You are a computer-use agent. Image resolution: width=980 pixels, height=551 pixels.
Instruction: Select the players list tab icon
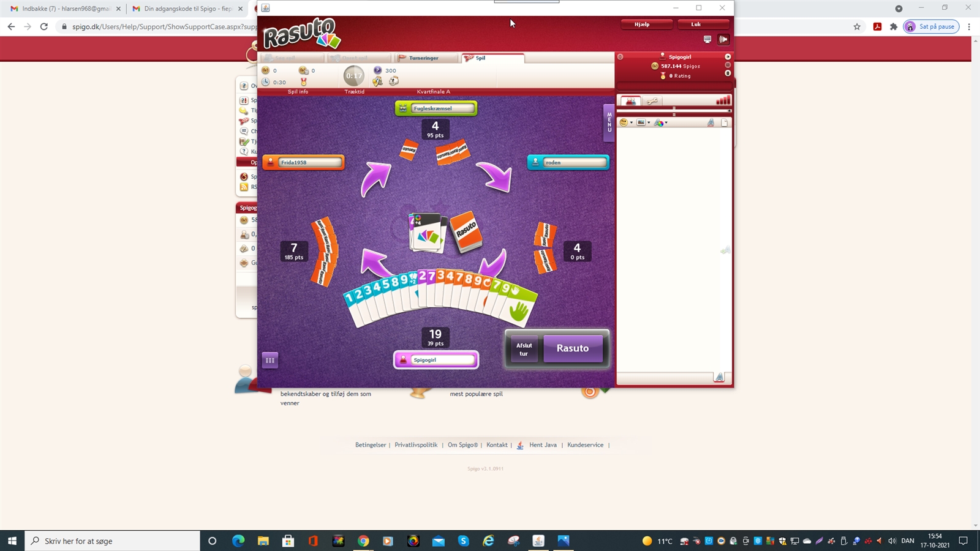point(630,101)
